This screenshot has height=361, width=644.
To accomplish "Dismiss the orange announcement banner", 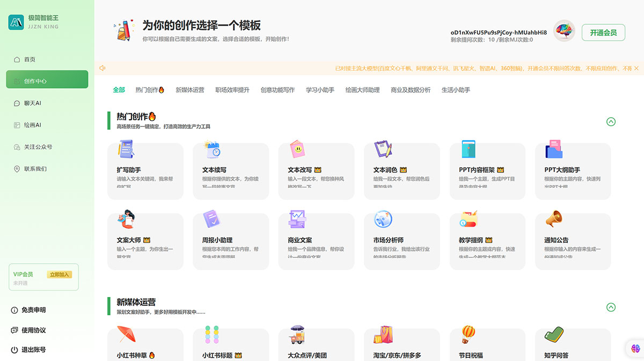I will point(637,67).
